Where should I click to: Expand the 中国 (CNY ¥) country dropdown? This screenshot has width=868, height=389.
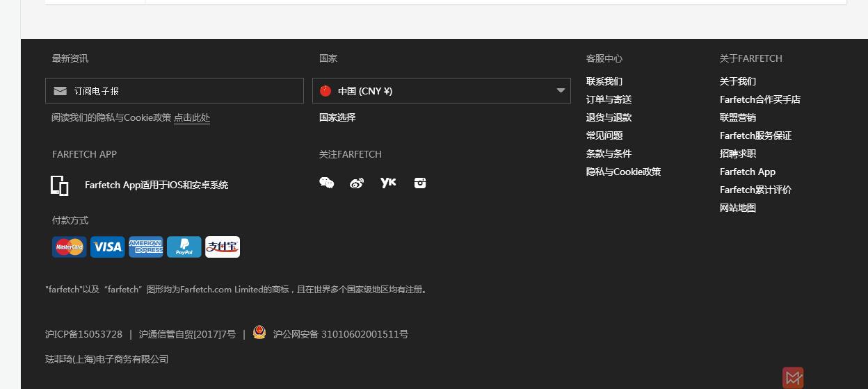[x=442, y=90]
